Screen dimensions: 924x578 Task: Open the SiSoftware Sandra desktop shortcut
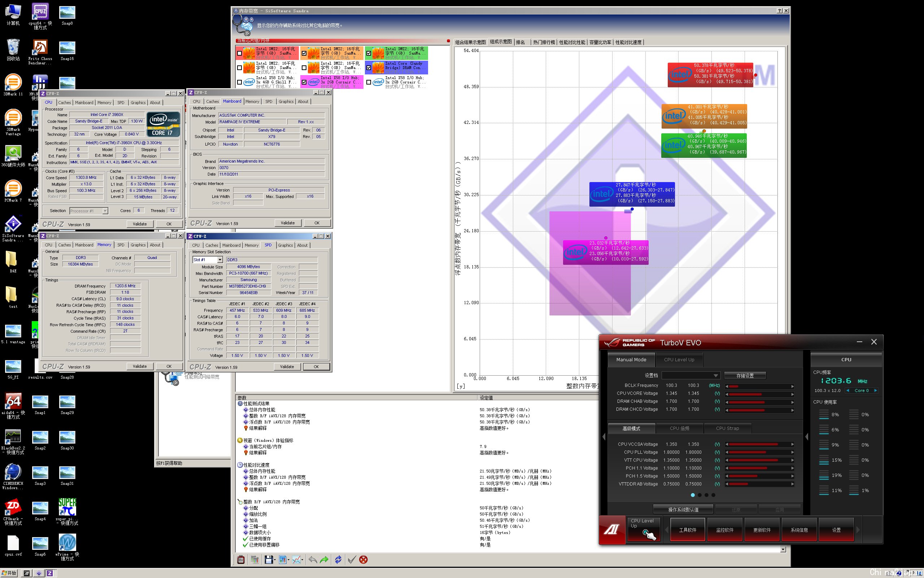[x=13, y=229]
